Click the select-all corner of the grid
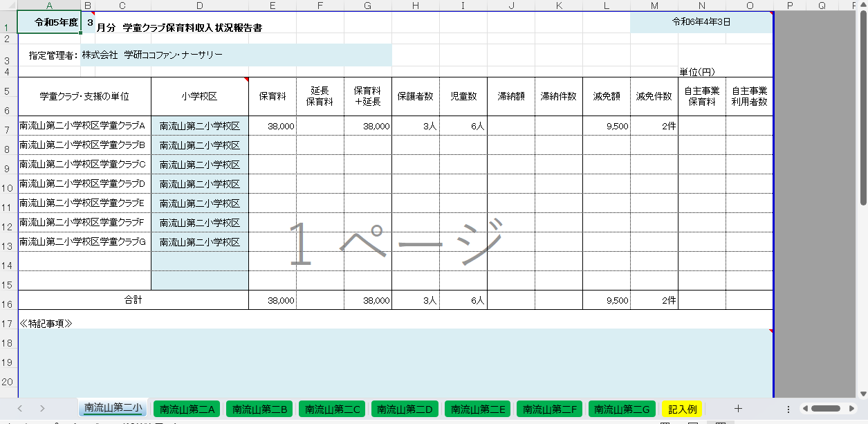Viewport: 868px width, 424px height. [x=8, y=6]
